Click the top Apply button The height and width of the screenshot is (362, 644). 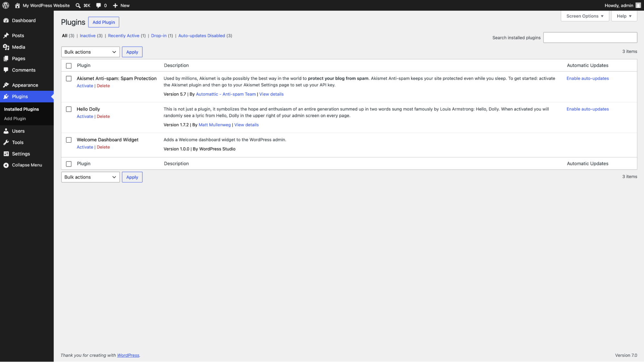[x=132, y=52]
